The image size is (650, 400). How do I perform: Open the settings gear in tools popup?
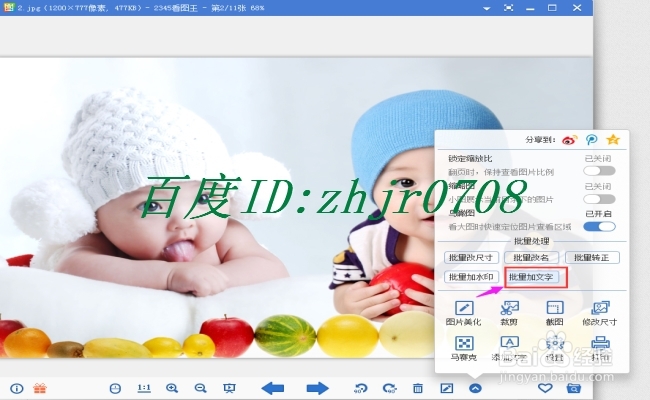[x=555, y=349]
